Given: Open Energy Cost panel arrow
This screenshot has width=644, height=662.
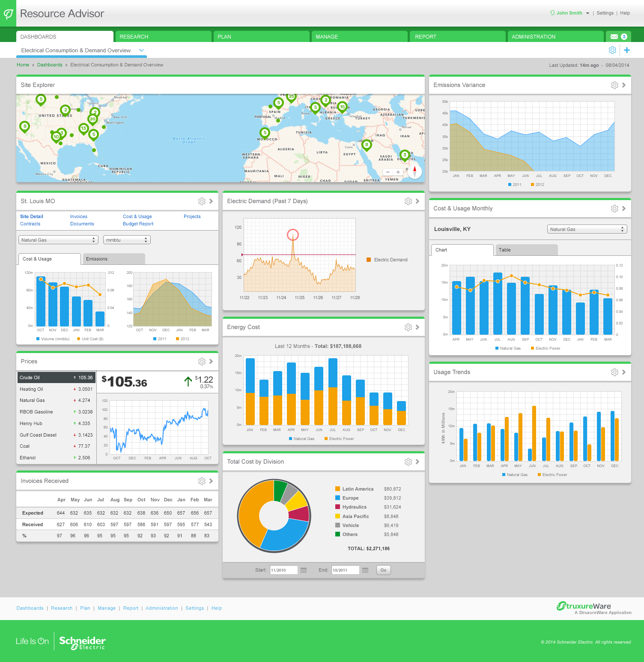Looking at the screenshot, I should (x=417, y=327).
